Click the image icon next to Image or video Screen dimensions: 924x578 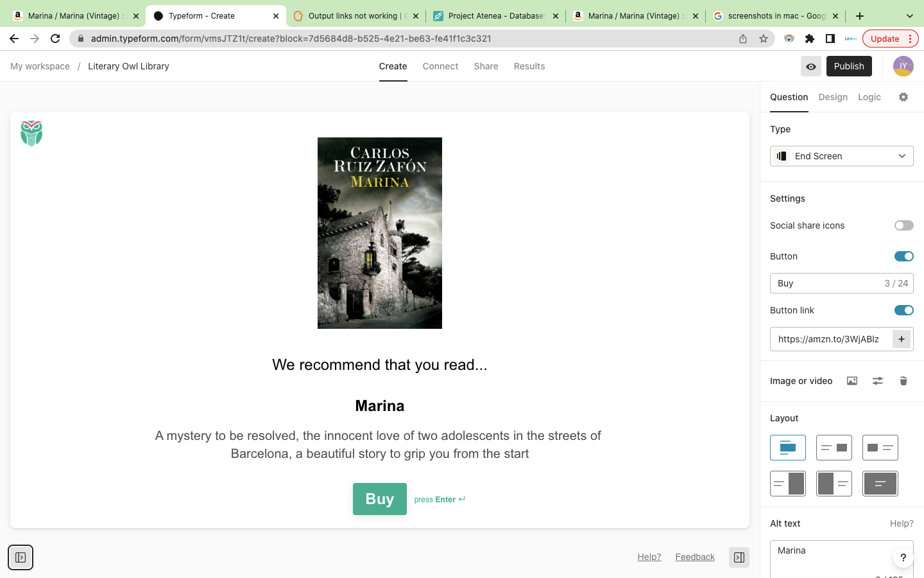point(852,381)
